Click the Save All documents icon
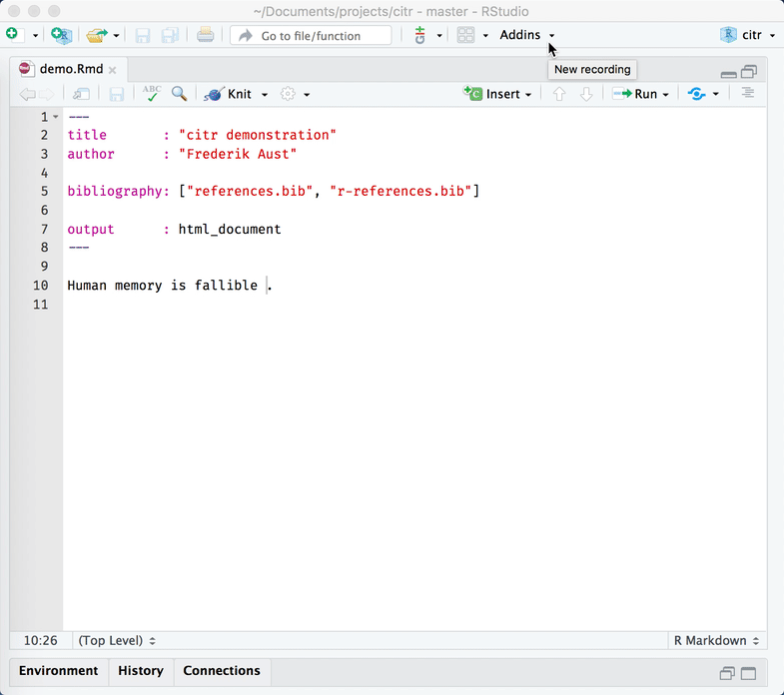The image size is (784, 695). [170, 36]
